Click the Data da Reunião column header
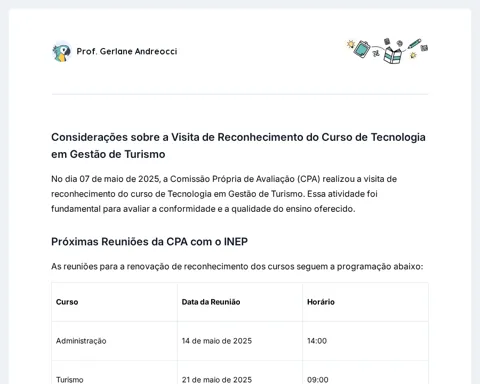This screenshot has width=480, height=384. [211, 302]
